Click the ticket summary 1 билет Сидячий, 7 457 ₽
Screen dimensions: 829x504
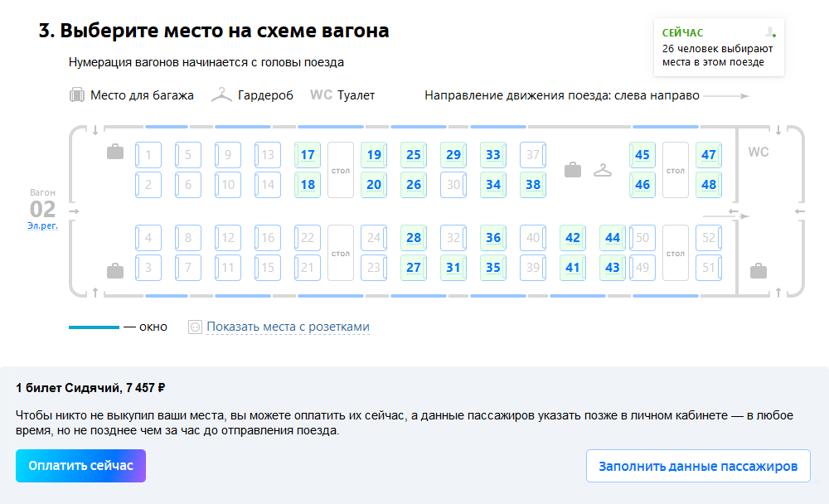[x=90, y=388]
